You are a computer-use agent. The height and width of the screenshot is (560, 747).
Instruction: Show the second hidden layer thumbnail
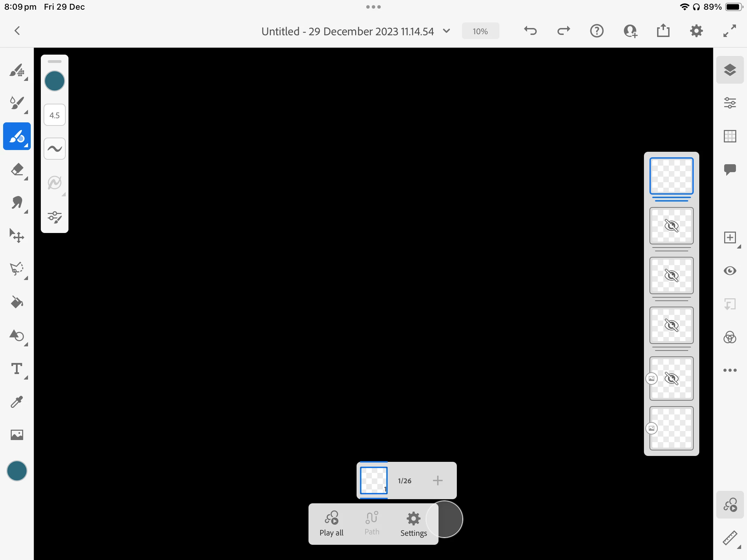click(671, 276)
